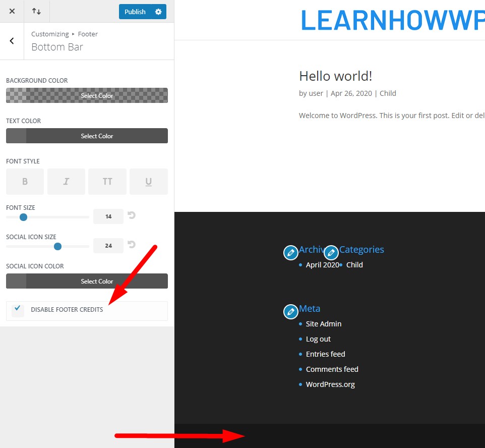Click the Categories widget edit pencil icon
Image resolution: width=485 pixels, height=448 pixels.
[x=331, y=253]
